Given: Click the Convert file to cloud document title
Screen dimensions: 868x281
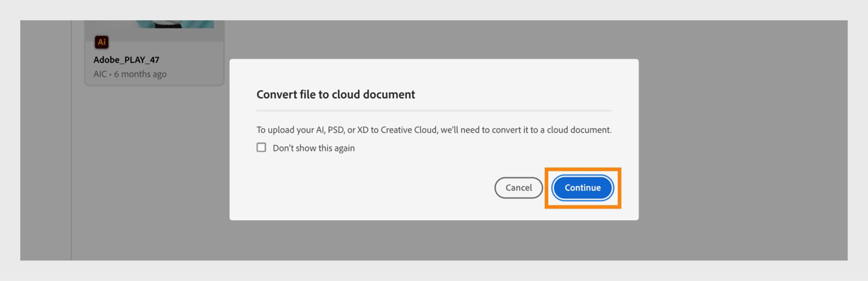Looking at the screenshot, I should (335, 94).
